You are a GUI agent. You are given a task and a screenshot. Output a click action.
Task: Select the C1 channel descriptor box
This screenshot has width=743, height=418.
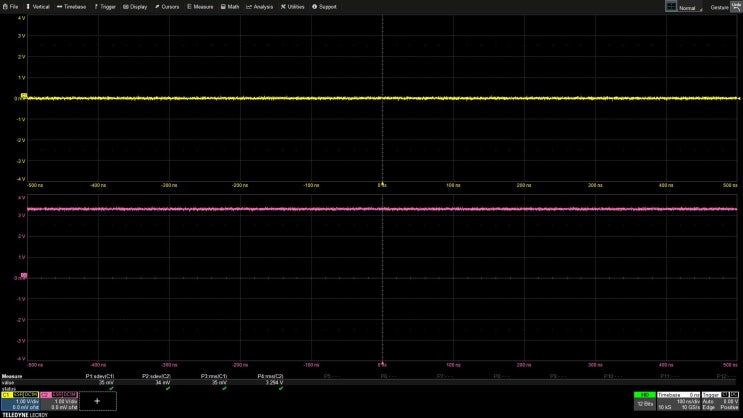(x=18, y=400)
